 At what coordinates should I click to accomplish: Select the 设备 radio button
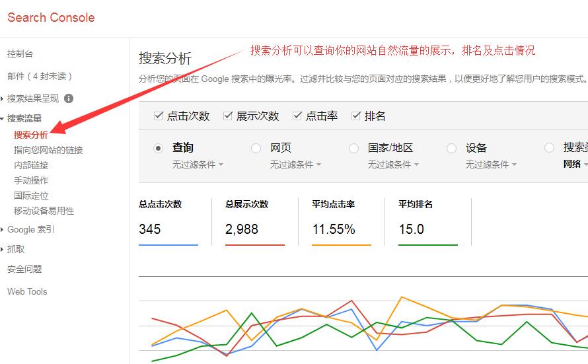(x=451, y=149)
